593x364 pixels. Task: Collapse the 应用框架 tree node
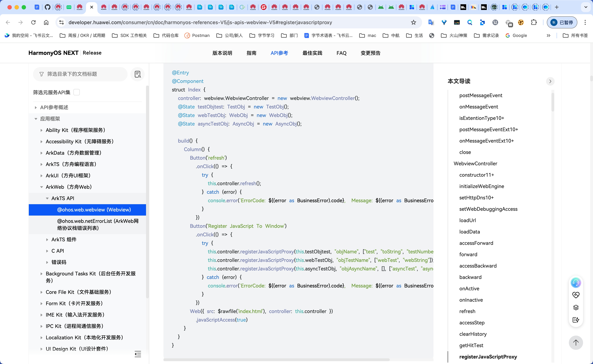pyautogui.click(x=36, y=119)
